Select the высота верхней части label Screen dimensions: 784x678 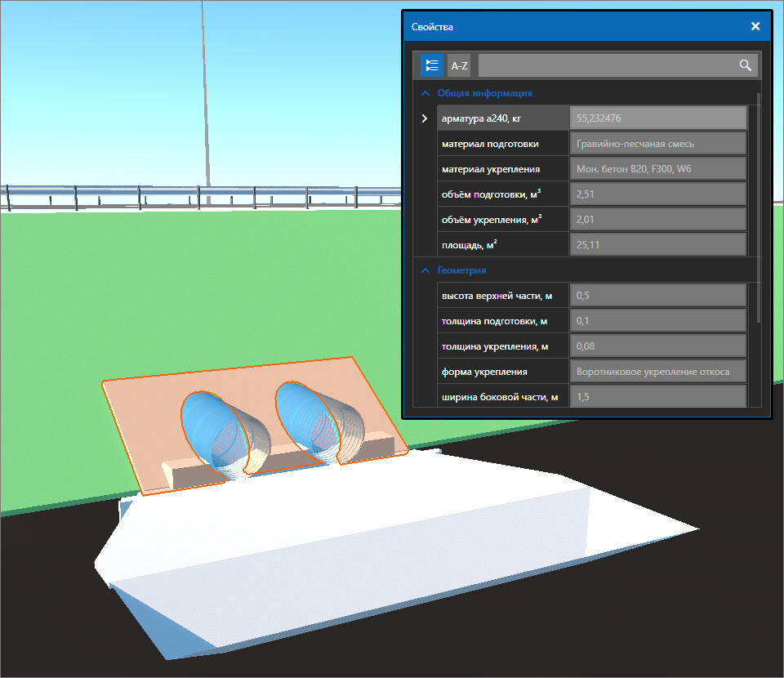pyautogui.click(x=497, y=296)
